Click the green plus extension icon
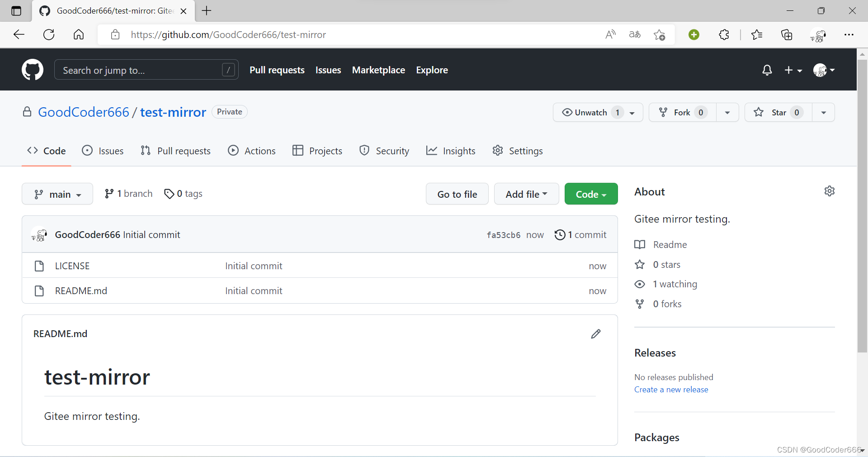 [x=694, y=34]
